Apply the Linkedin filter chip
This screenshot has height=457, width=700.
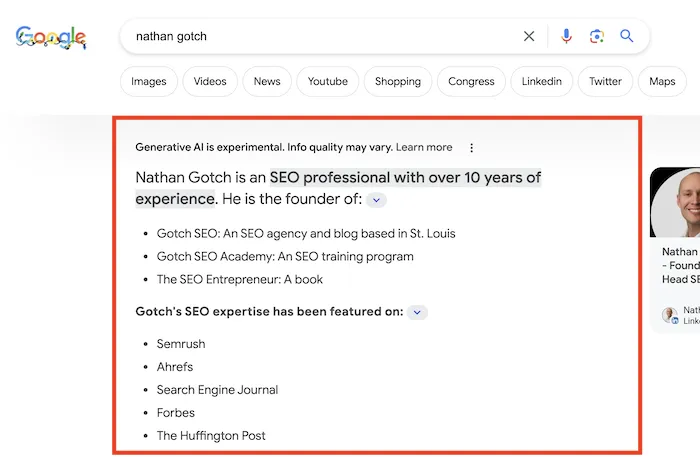click(542, 82)
